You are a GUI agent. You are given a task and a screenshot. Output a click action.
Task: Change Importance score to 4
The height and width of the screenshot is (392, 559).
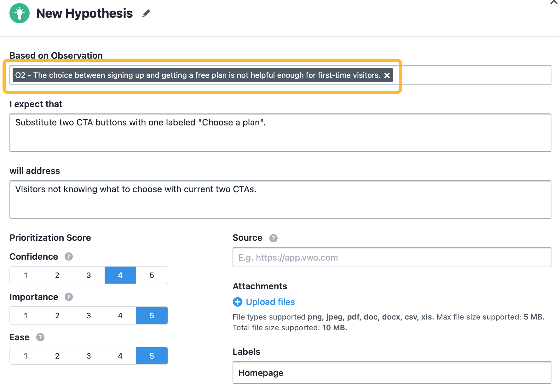pos(120,315)
